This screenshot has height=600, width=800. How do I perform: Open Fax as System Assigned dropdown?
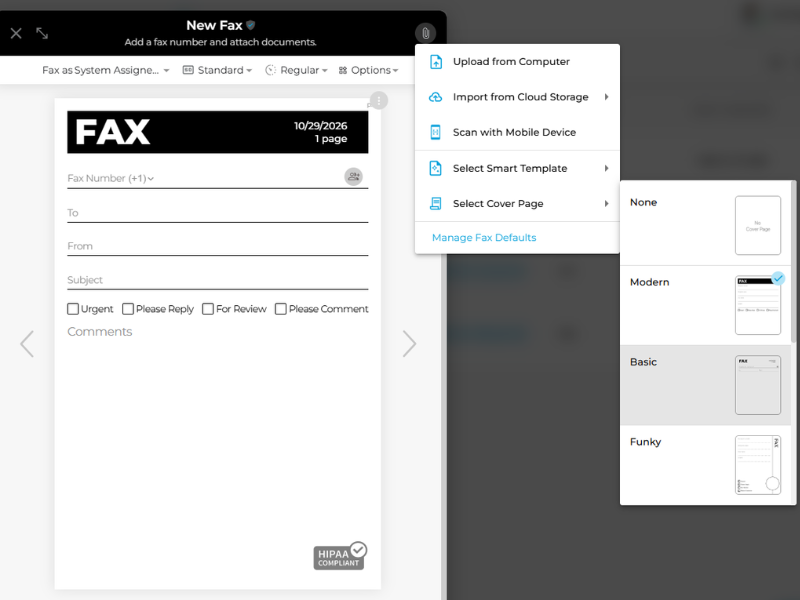click(106, 70)
